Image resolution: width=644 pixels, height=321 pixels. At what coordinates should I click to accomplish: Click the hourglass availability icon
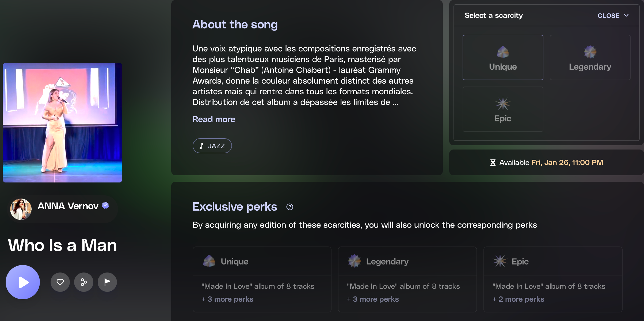pos(493,163)
